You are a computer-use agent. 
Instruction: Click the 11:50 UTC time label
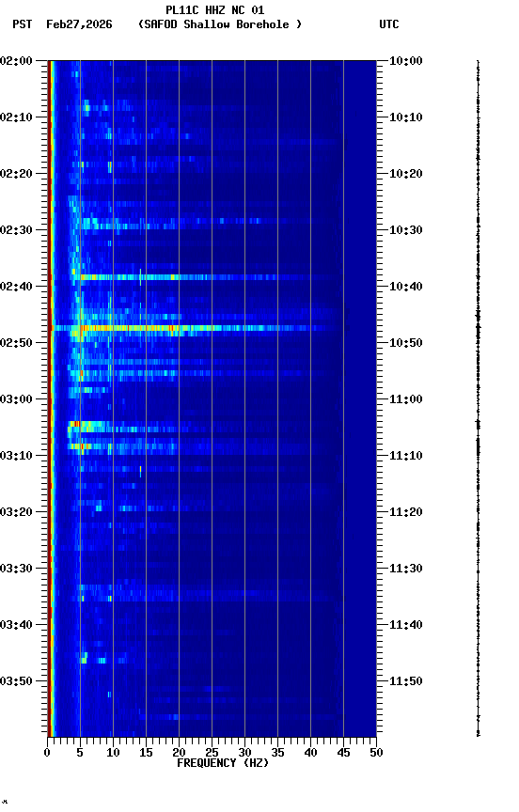coord(406,681)
